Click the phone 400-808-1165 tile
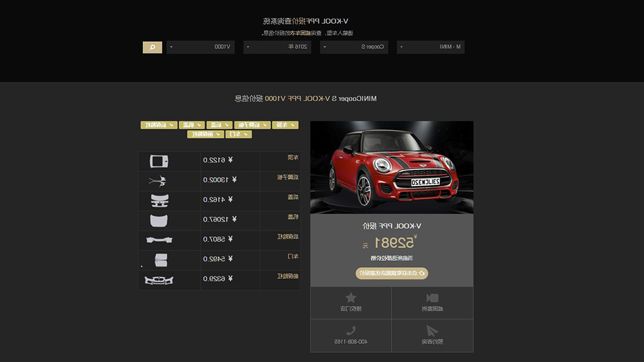The image size is (644, 362). (351, 336)
